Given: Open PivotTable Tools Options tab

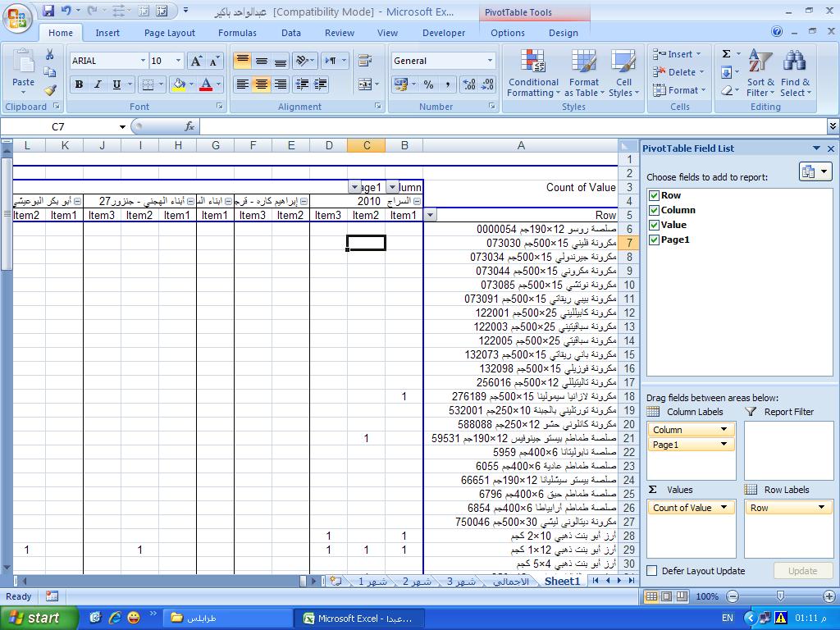Looking at the screenshot, I should tap(507, 33).
